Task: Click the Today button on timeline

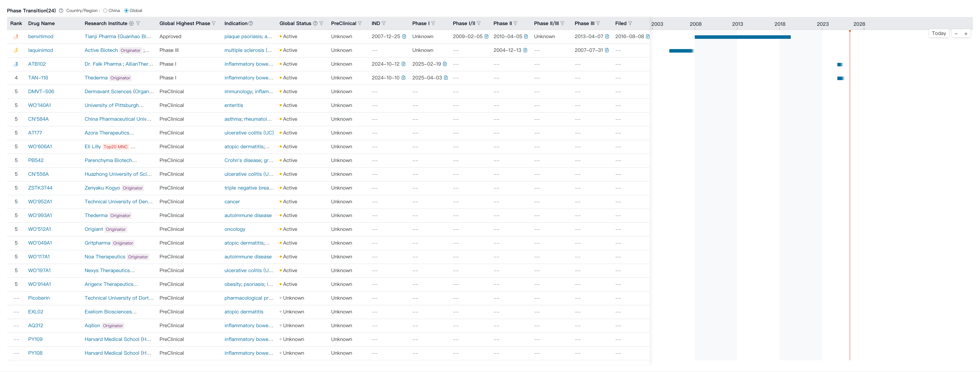Action: 939,34
